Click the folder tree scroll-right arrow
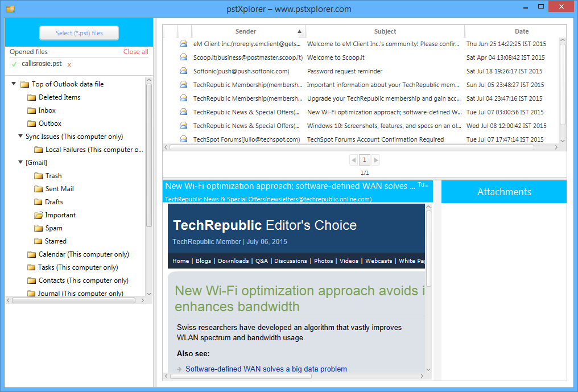 click(143, 300)
